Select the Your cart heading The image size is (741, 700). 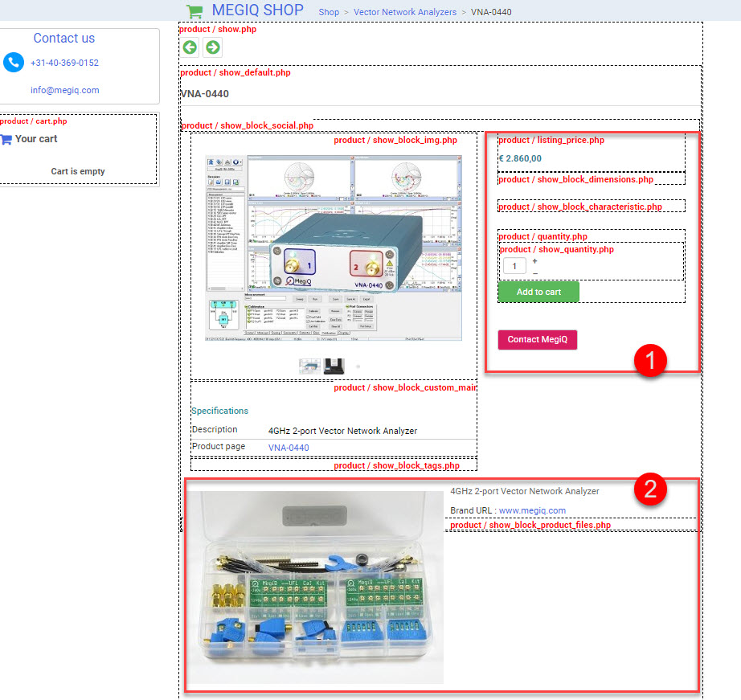(36, 139)
